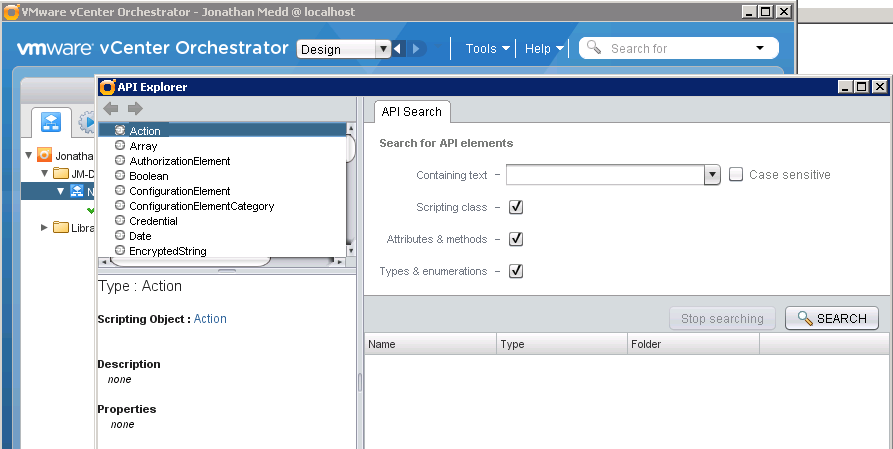Uncheck the Scripting class checkbox
This screenshot has width=893, height=449.
point(516,207)
